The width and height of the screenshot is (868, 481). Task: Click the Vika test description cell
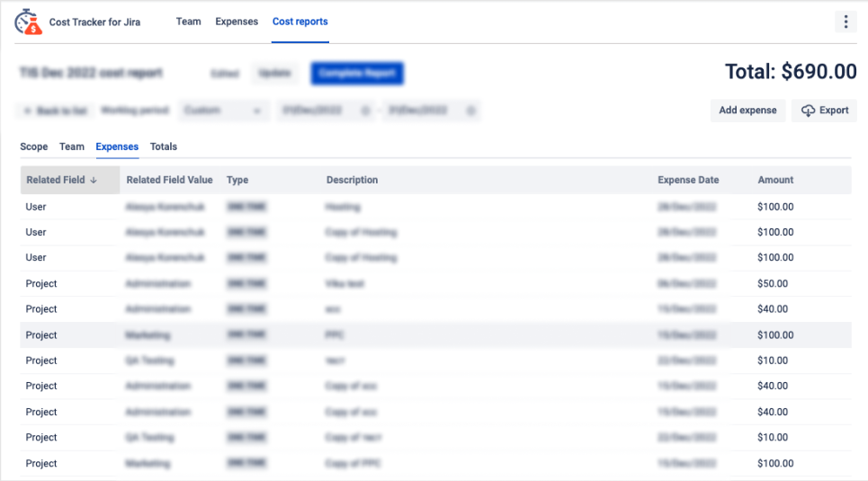345,283
